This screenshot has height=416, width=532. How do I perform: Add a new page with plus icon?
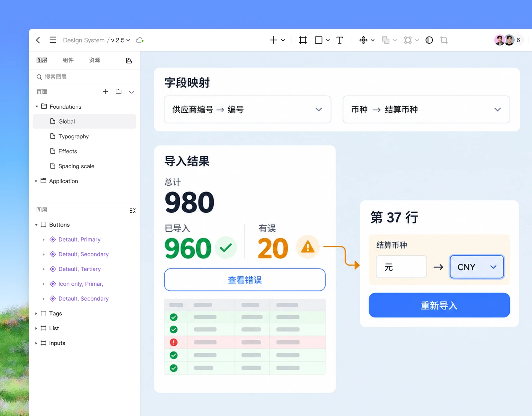pyautogui.click(x=105, y=91)
